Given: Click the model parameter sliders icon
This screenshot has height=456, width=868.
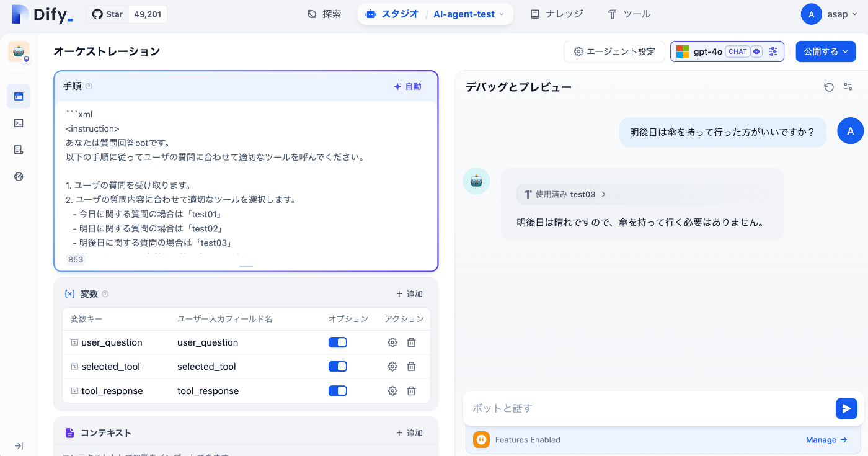Looking at the screenshot, I should coord(773,51).
